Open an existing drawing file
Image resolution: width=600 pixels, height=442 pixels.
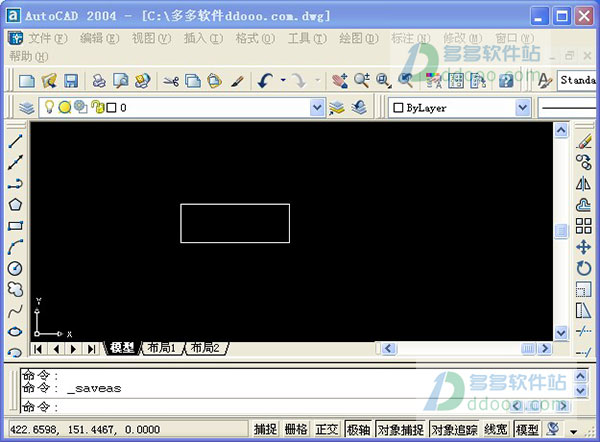coord(49,81)
